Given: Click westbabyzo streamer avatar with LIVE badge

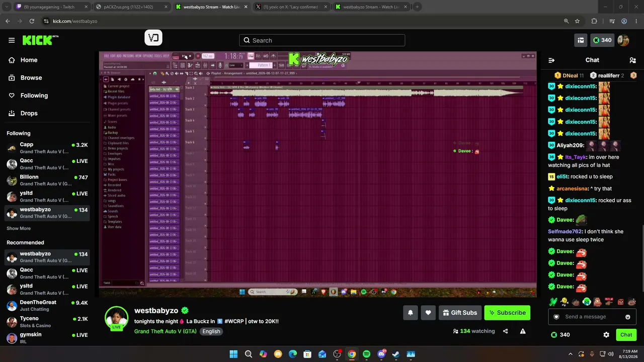Looking at the screenshot, I should [x=116, y=318].
